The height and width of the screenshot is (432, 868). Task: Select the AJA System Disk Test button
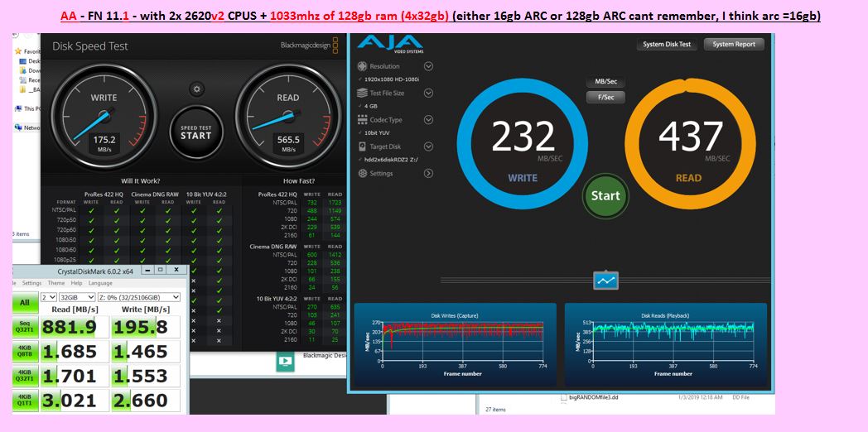(667, 44)
